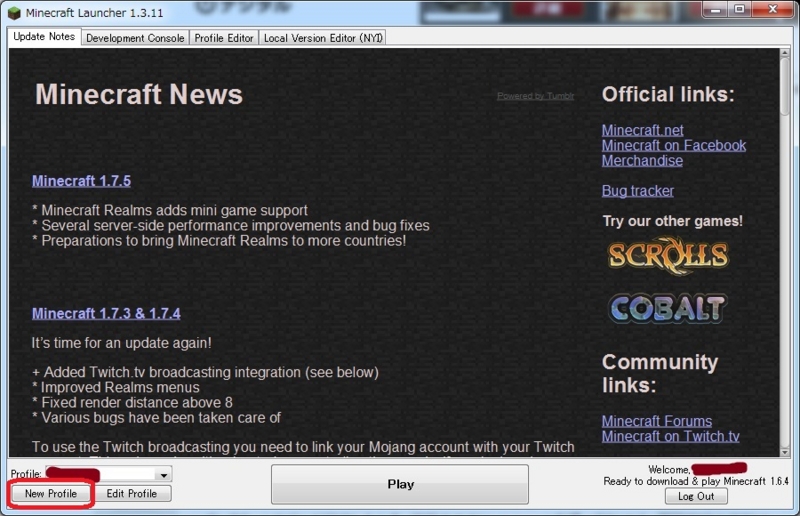
Task: Minimize the Minecraft Launcher window
Action: pyautogui.click(x=715, y=10)
